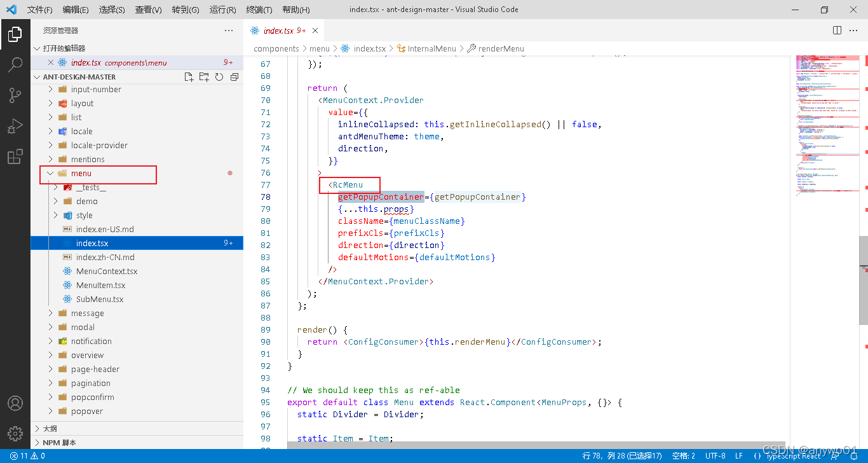The height and width of the screenshot is (463, 868).
Task: Collapse the menu folder
Action: point(137,174)
